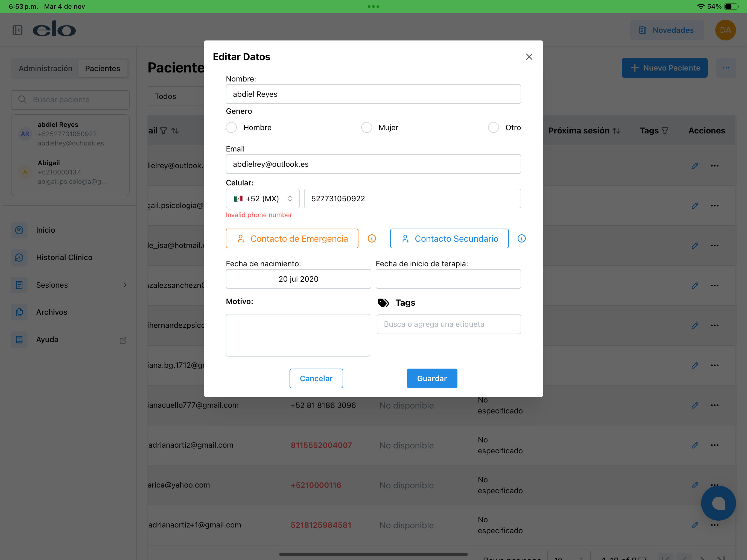Select the Otro gender radio button

tap(493, 128)
